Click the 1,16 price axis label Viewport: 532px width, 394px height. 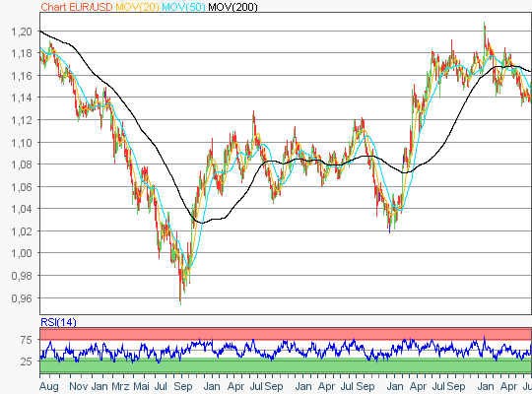(x=22, y=76)
